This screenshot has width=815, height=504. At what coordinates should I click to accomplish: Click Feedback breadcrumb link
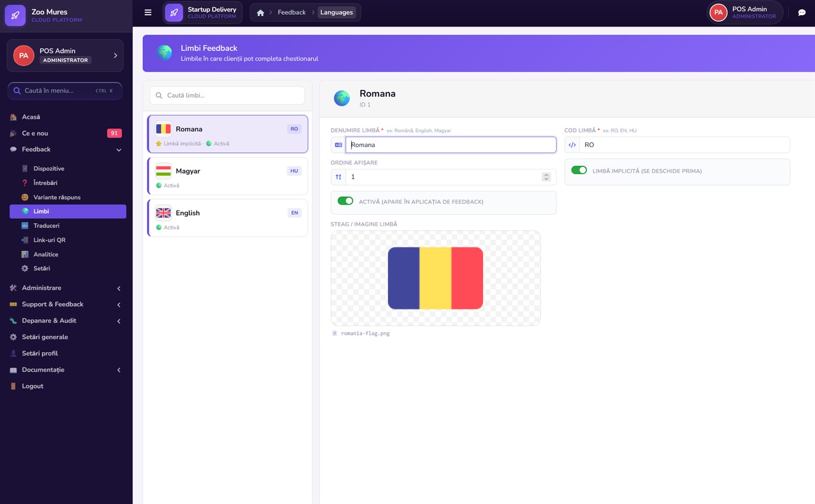coord(291,12)
